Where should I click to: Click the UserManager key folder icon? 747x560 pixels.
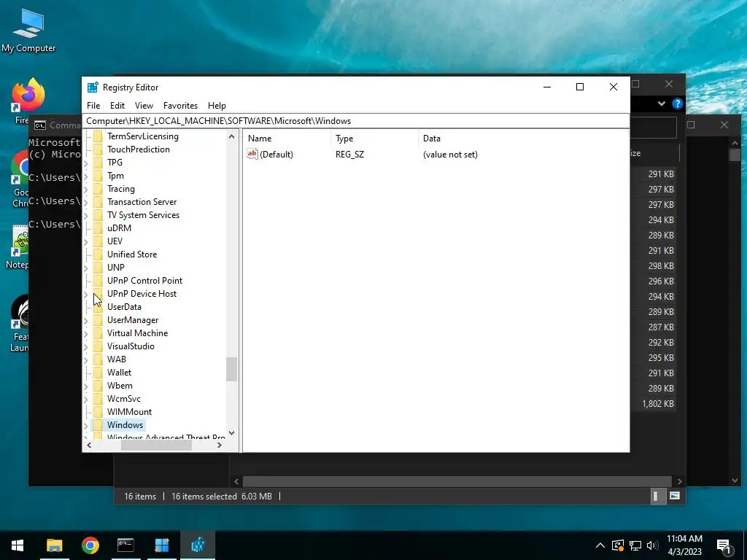click(x=98, y=320)
